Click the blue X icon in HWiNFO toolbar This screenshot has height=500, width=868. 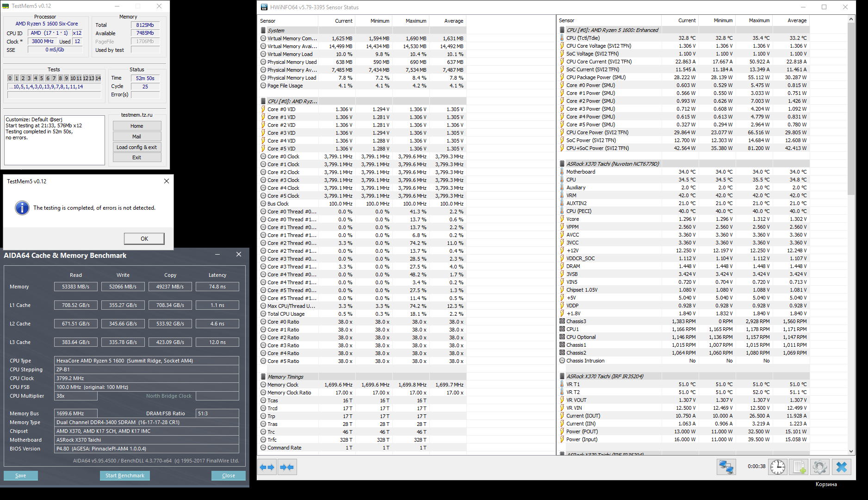842,467
